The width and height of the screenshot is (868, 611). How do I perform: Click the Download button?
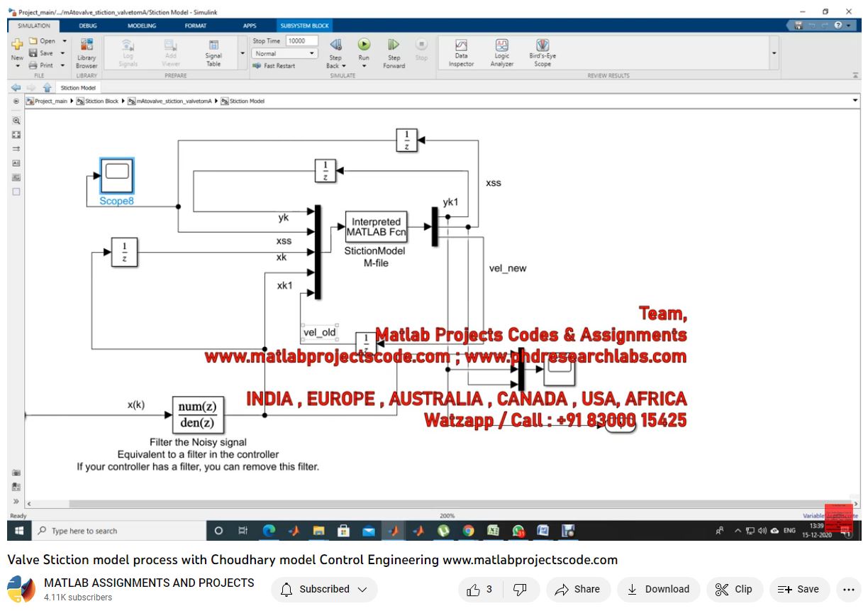(659, 589)
